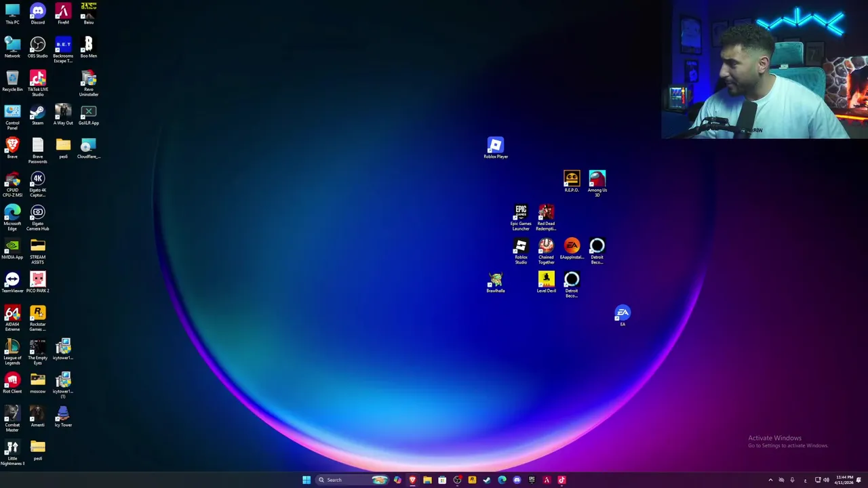Select the Red Dead Redemption icon
The image size is (868, 488).
point(546,218)
